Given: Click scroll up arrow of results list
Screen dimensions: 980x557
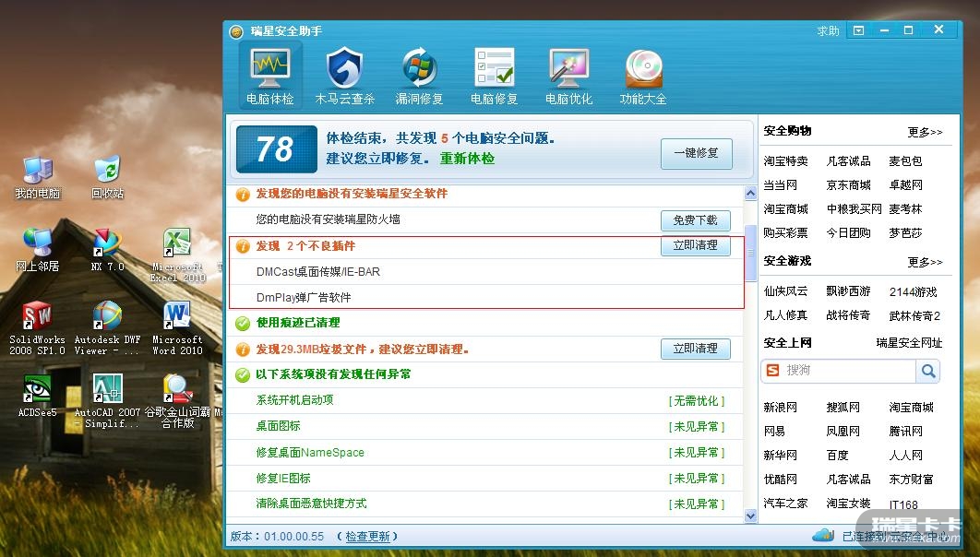Looking at the screenshot, I should [x=750, y=193].
